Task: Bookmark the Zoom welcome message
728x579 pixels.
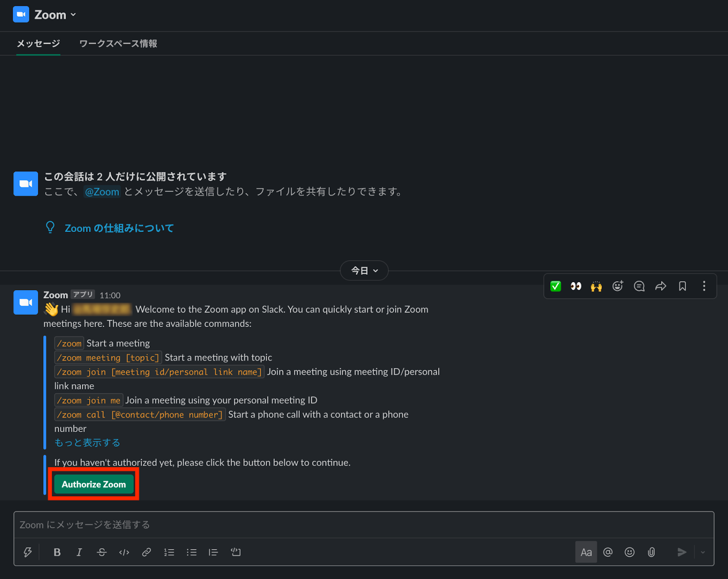Action: click(682, 286)
